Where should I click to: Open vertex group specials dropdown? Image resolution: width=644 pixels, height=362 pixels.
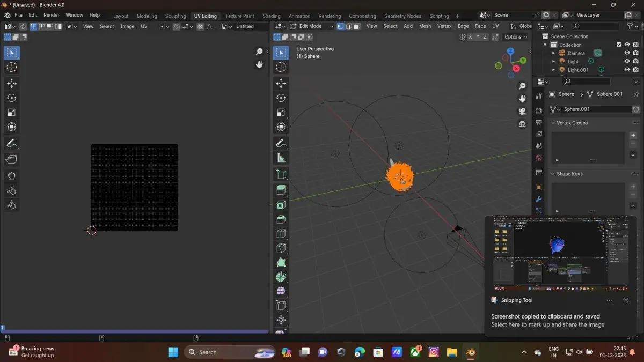(633, 155)
